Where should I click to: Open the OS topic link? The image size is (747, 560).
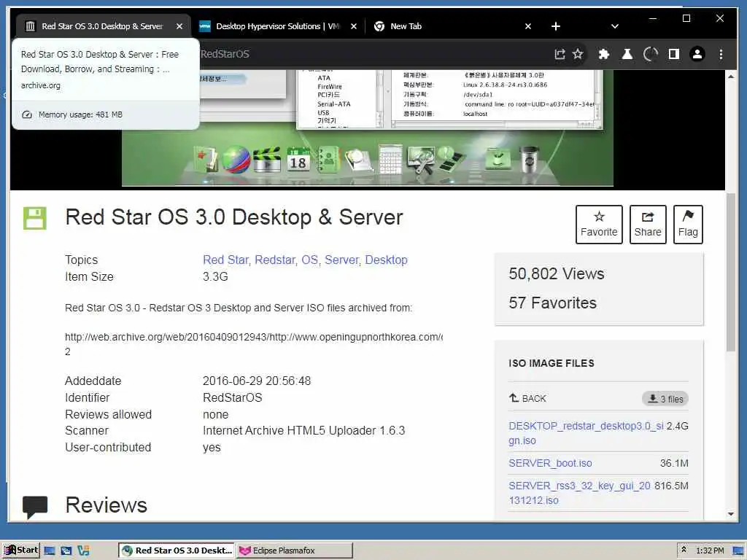(309, 260)
